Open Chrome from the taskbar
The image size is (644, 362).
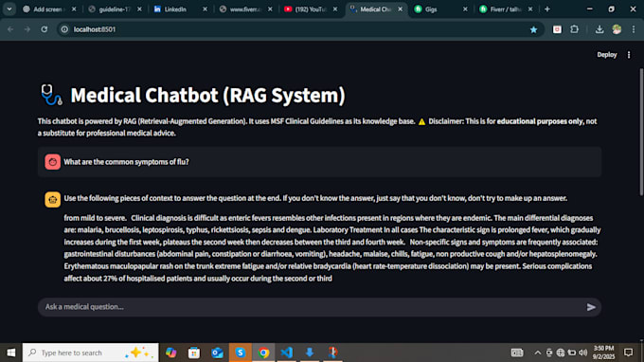(263, 353)
